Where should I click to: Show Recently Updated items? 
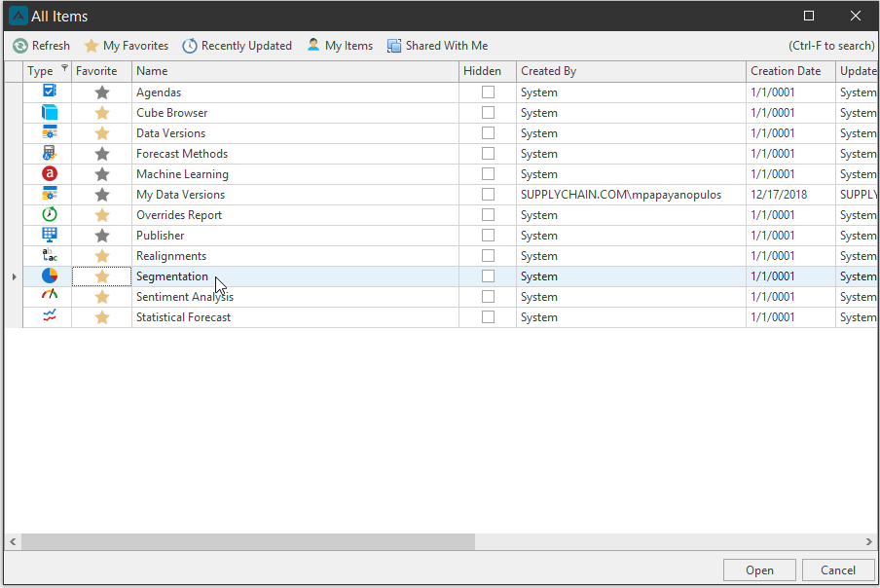click(237, 46)
